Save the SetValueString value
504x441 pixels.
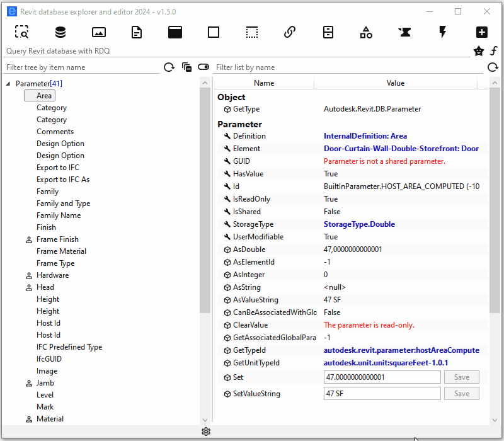coord(462,393)
